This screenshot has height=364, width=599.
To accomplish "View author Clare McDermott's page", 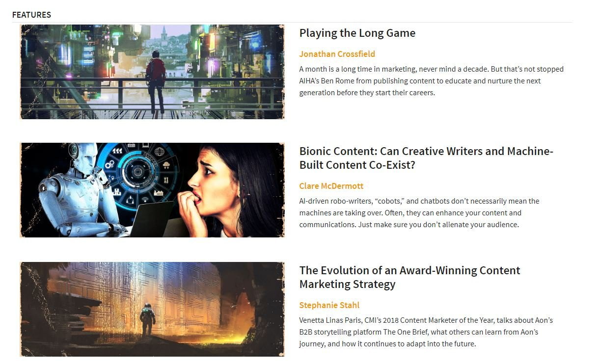I will pyautogui.click(x=331, y=186).
